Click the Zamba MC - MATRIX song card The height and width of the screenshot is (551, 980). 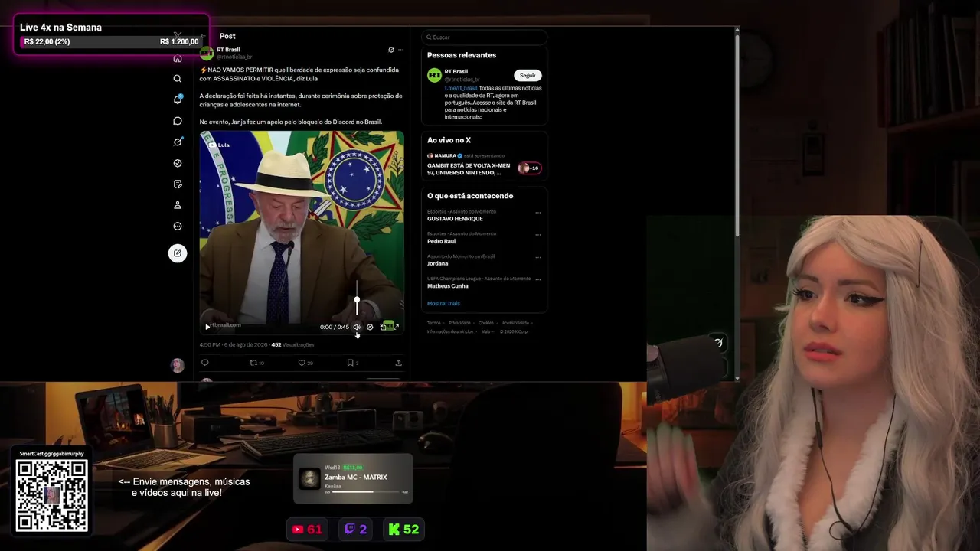(x=353, y=479)
